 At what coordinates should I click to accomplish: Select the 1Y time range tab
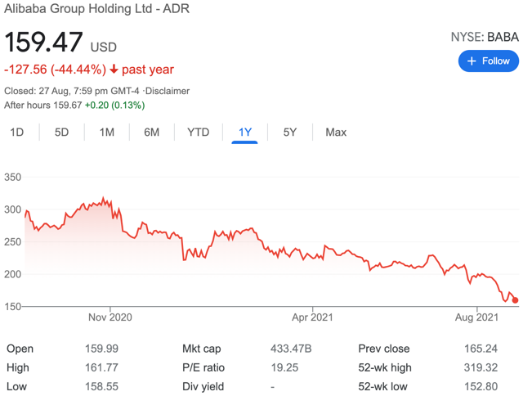click(x=244, y=132)
